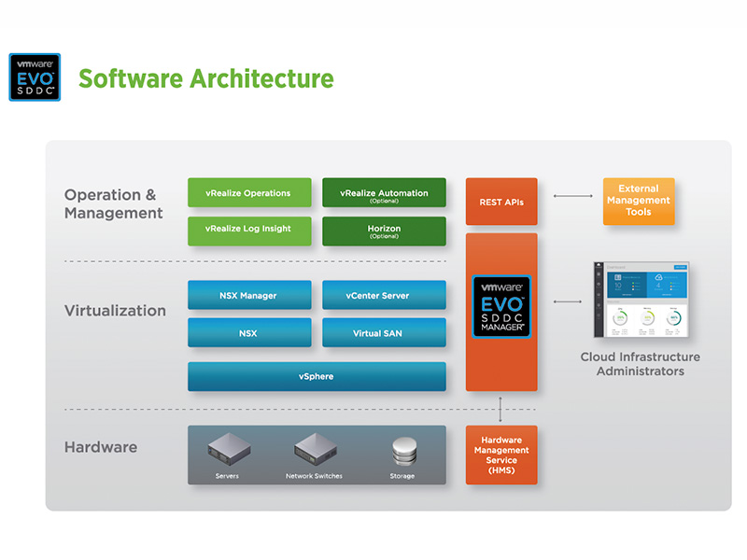Screen dimensions: 747x560
Task: Click the vRealize Automation box
Action: click(384, 193)
